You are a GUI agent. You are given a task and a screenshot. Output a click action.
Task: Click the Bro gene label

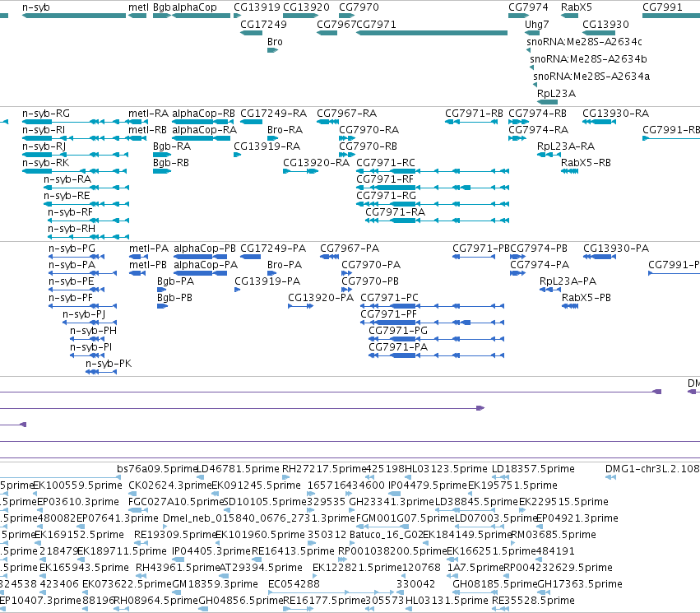tap(275, 42)
